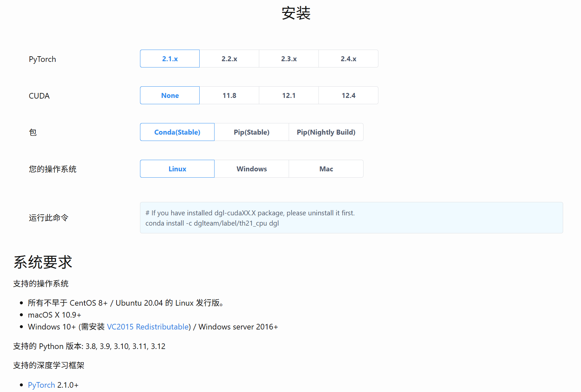Screen dimensions: 581x392
Task: Select the Pip(Nightly Build) package option
Action: 326,132
